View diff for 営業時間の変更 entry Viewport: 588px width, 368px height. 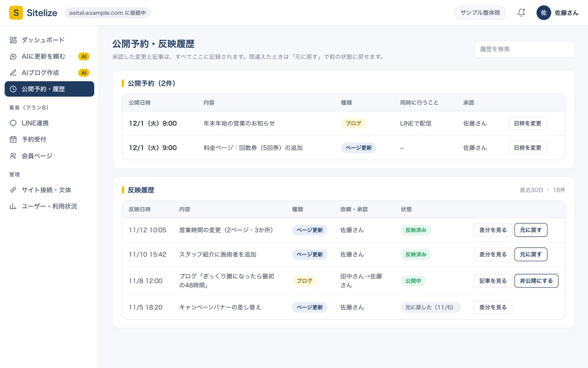coord(493,230)
